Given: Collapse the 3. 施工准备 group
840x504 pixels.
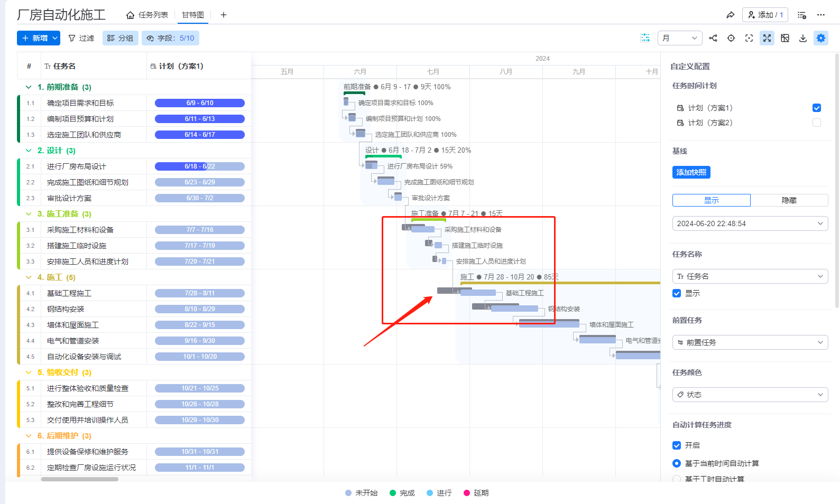Looking at the screenshot, I should point(29,214).
